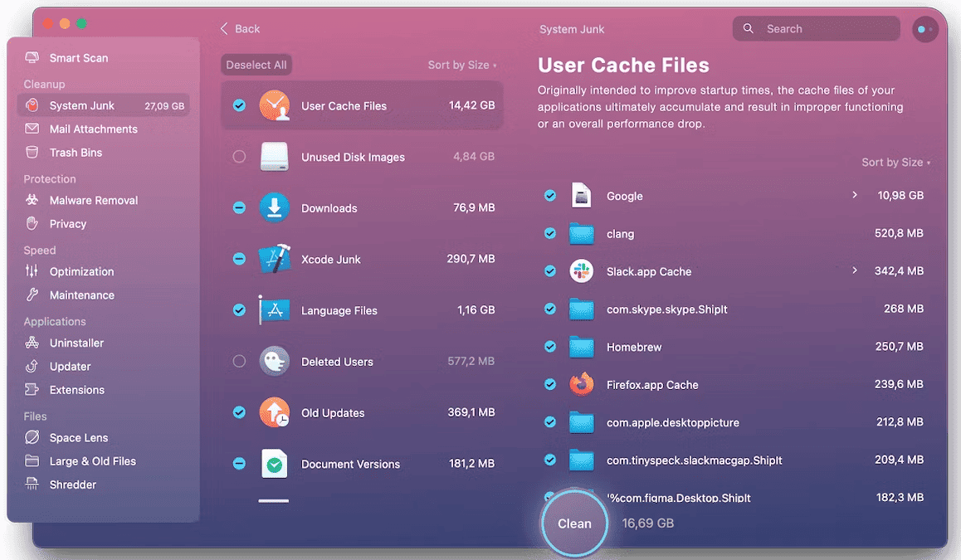Click the Firefox.app Cache icon
This screenshot has height=560, width=961.
click(x=581, y=384)
